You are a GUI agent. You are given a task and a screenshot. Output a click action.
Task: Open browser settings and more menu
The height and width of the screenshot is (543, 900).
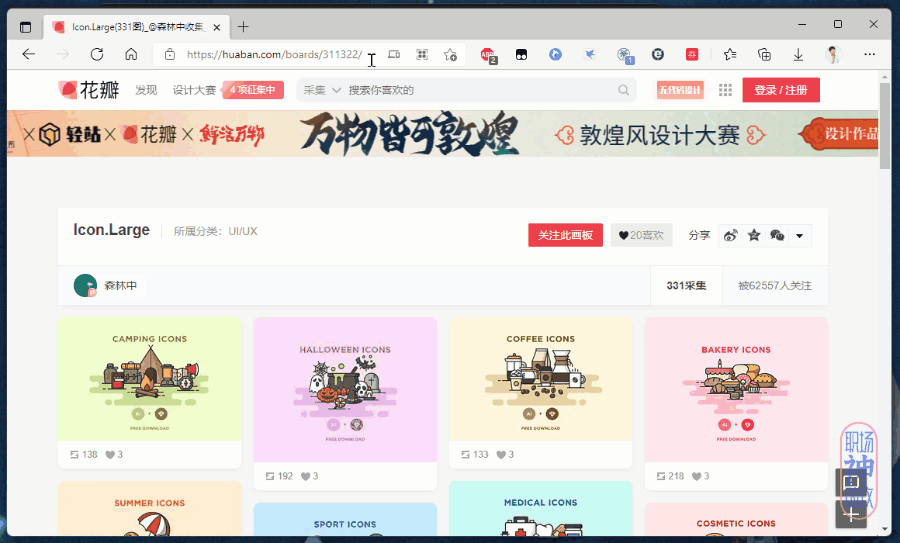[870, 55]
